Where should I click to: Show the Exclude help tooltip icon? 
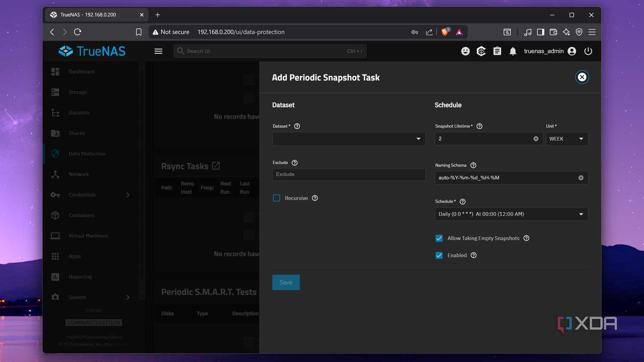[295, 163]
